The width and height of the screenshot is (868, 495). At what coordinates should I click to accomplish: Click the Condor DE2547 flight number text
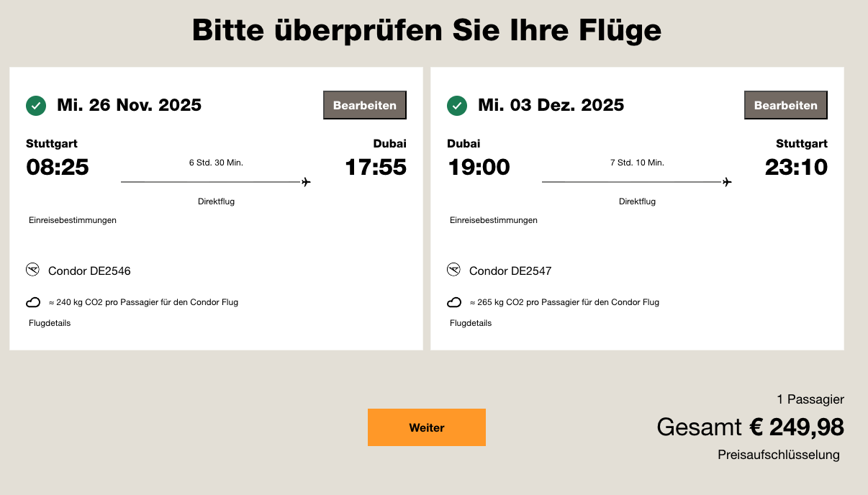[x=510, y=271]
